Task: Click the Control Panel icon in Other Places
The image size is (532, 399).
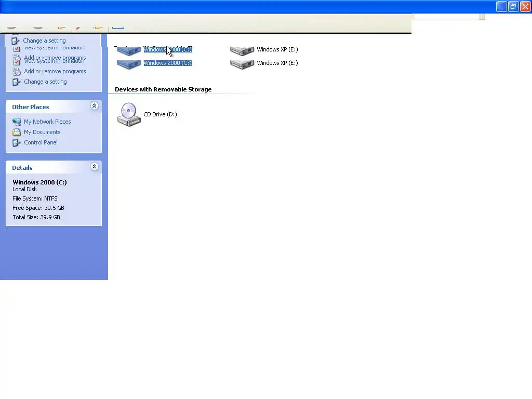Action: [x=17, y=143]
